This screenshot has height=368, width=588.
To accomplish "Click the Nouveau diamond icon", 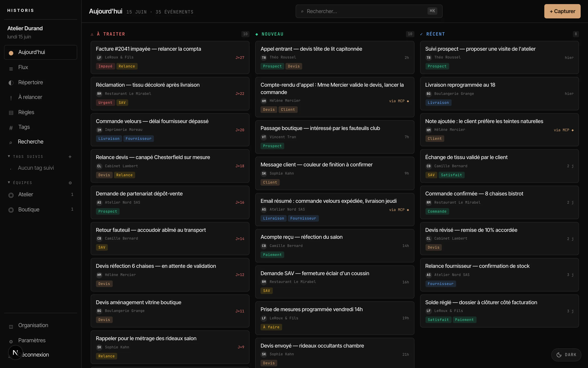I will (x=257, y=34).
